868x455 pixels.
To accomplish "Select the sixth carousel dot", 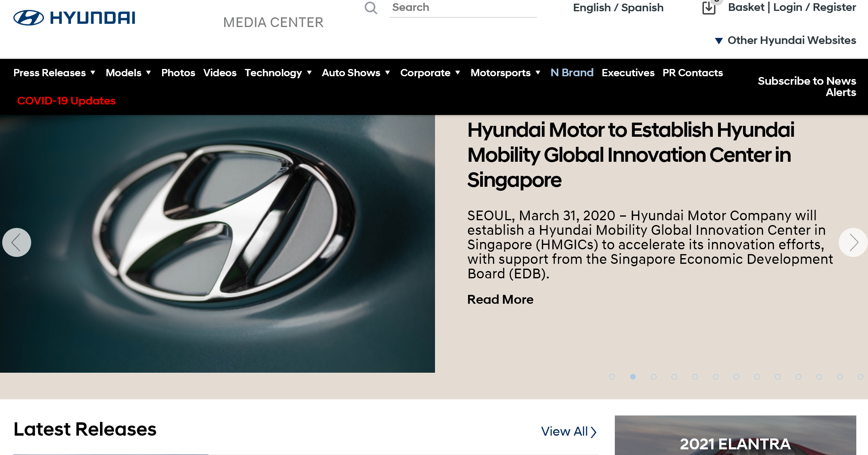I will (716, 377).
